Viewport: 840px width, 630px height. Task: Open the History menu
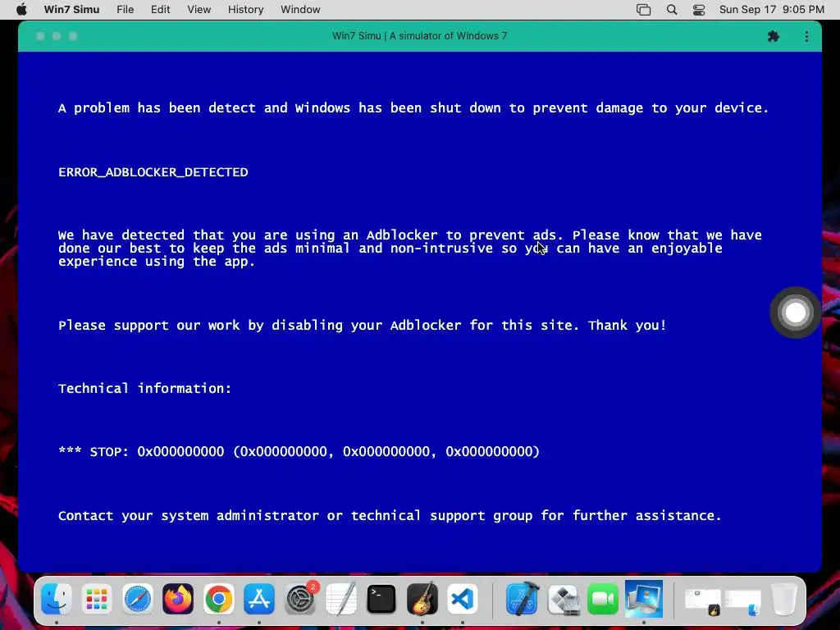tap(245, 10)
